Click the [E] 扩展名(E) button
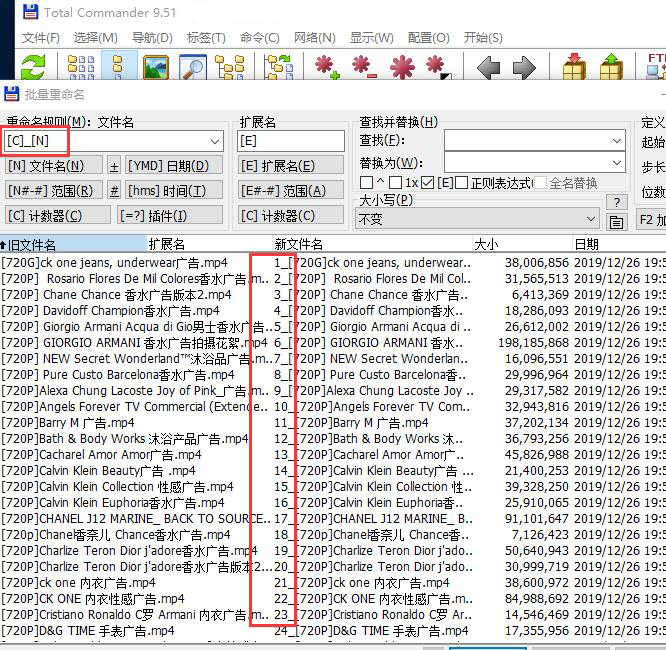 click(x=291, y=165)
